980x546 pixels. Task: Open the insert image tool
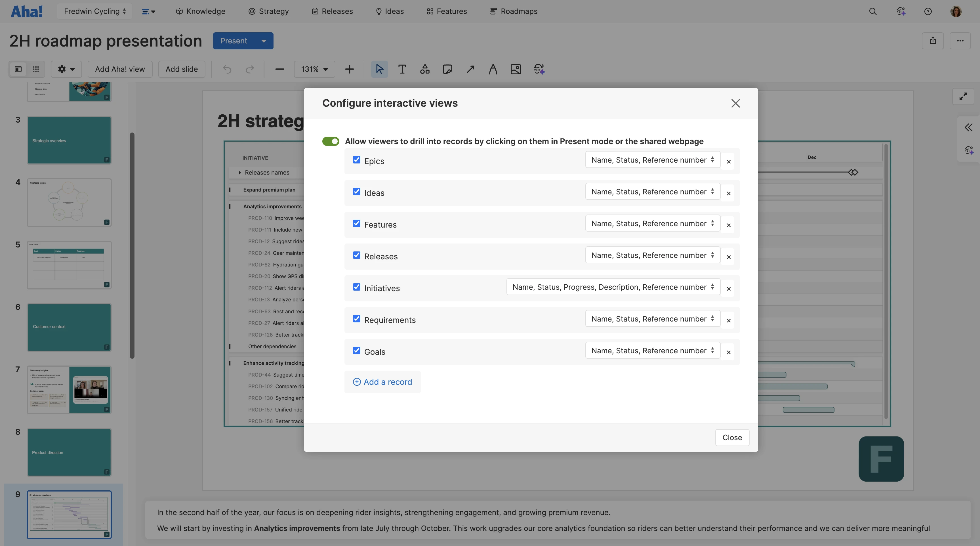[516, 69]
